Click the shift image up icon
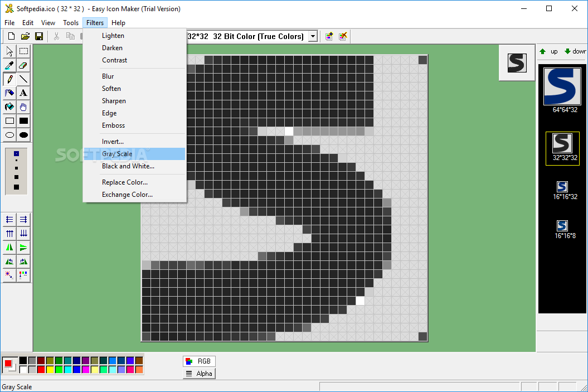This screenshot has width=588, height=392. click(x=9, y=233)
